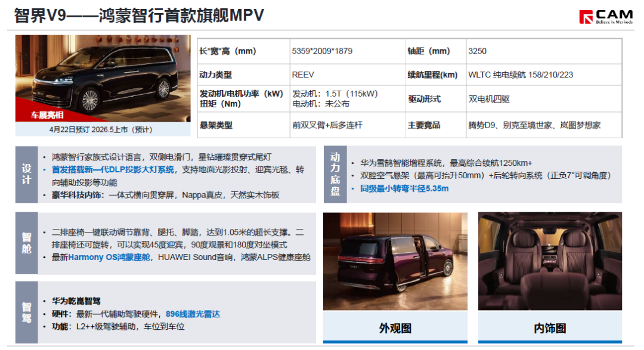Open the purple V9 exterior photo
This screenshot has width=644, height=350.
(x=395, y=261)
